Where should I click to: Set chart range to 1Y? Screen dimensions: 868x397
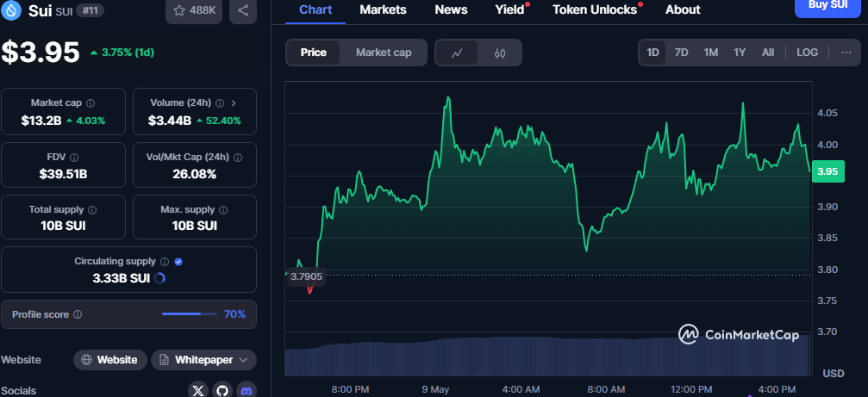(740, 53)
